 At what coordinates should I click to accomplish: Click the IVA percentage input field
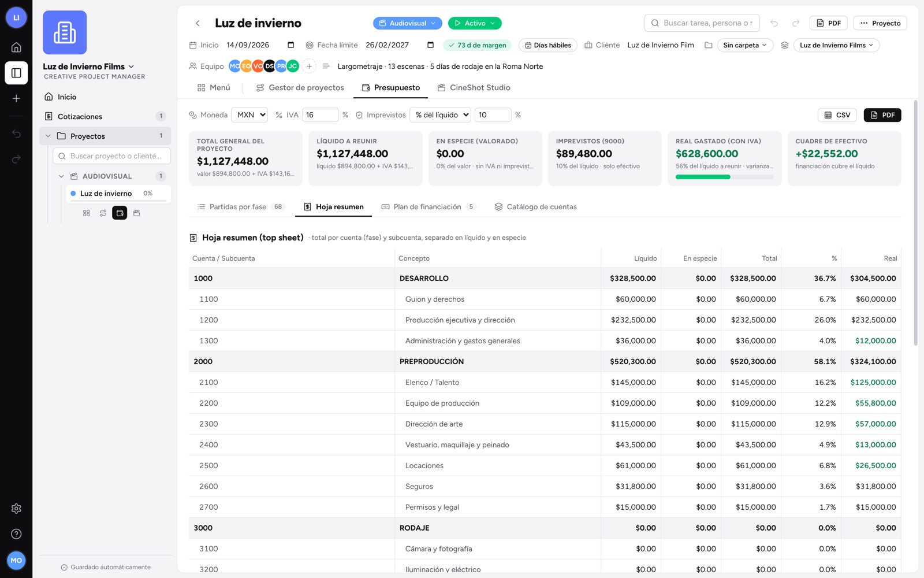(x=320, y=115)
